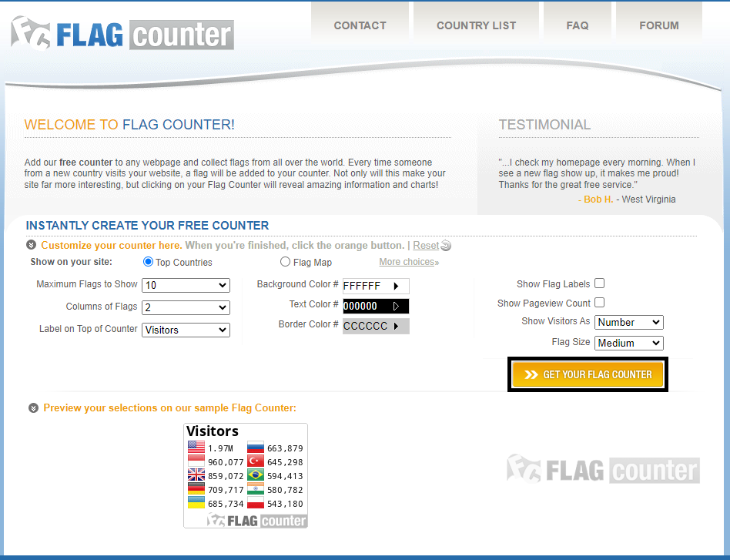Enable the Show Pageview Count checkbox

pos(600,303)
